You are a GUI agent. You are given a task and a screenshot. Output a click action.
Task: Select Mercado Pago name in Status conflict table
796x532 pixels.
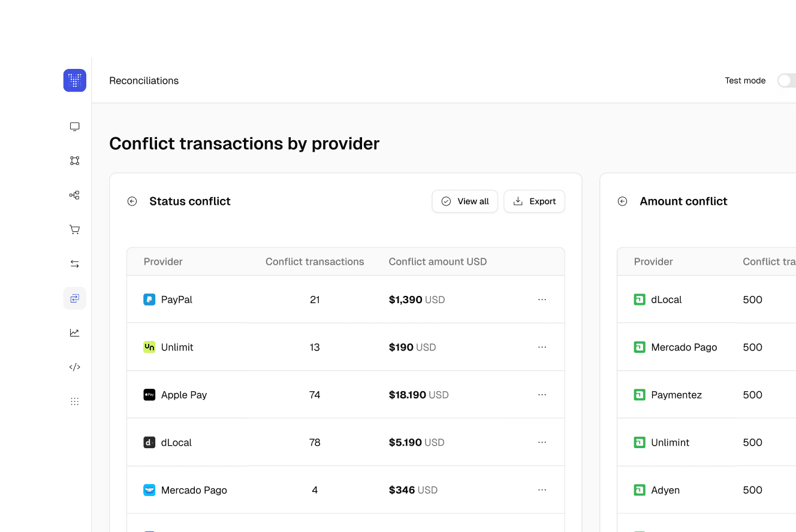pyautogui.click(x=194, y=490)
